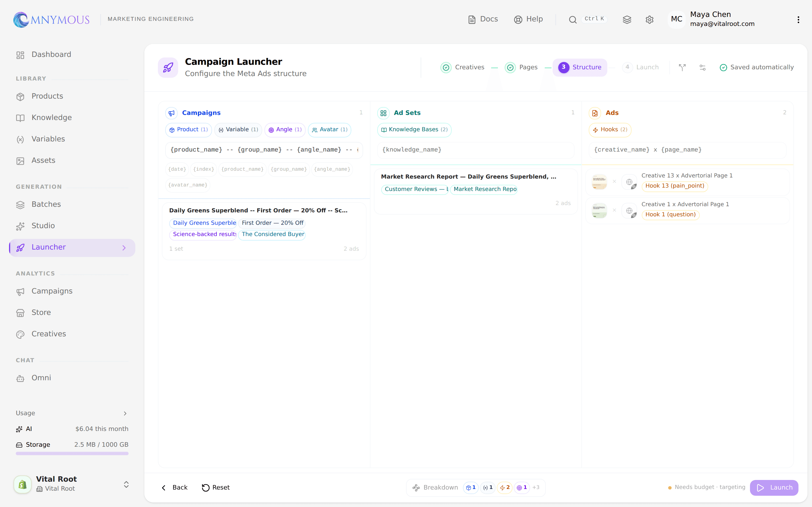Go to the Creatives step
This screenshot has width=812, height=507.
463,67
